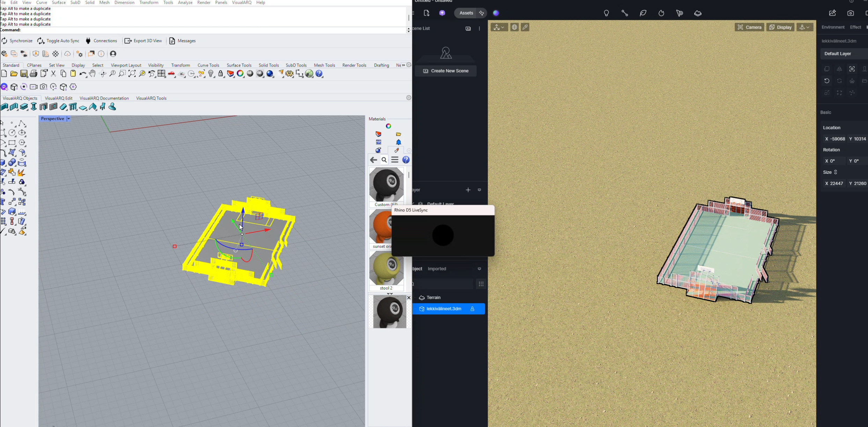868x427 pixels.
Task: Click the Save file icon in Standard toolbar
Action: coord(24,74)
